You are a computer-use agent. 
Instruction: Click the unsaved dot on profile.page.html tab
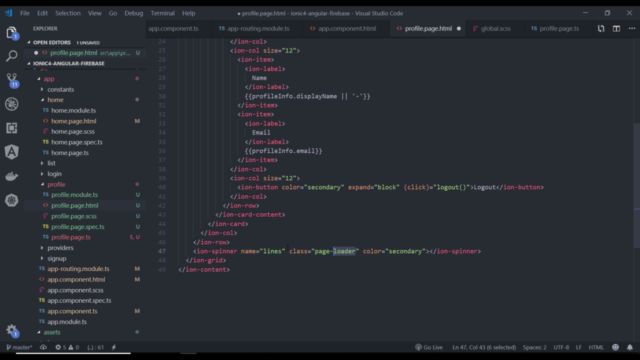pos(459,29)
